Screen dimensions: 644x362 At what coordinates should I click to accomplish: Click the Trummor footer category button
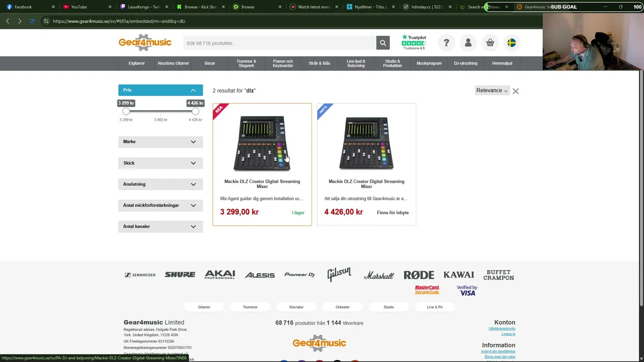250,307
